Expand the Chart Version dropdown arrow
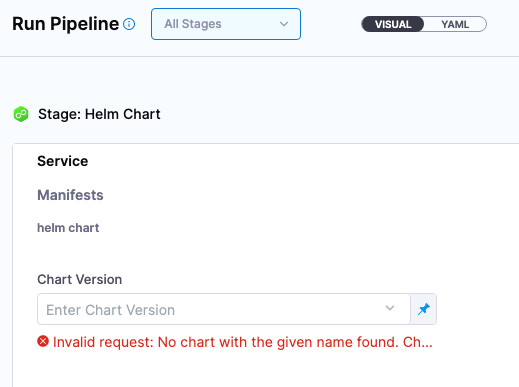 click(x=390, y=308)
